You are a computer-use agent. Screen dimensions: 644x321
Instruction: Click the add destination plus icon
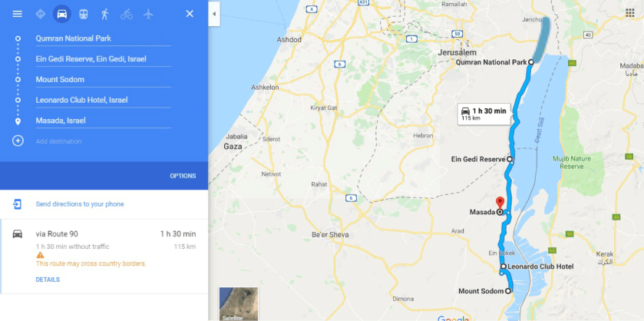(18, 141)
